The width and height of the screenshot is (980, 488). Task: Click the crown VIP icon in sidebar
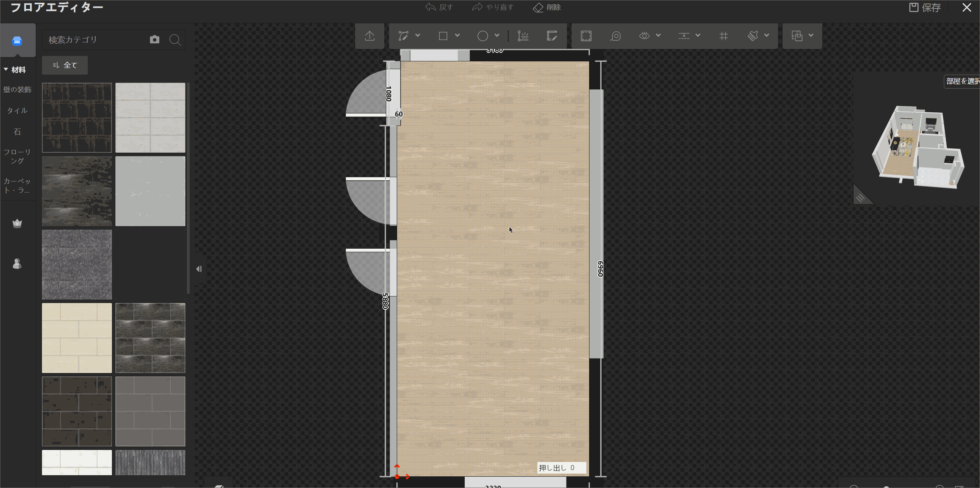pyautogui.click(x=17, y=223)
